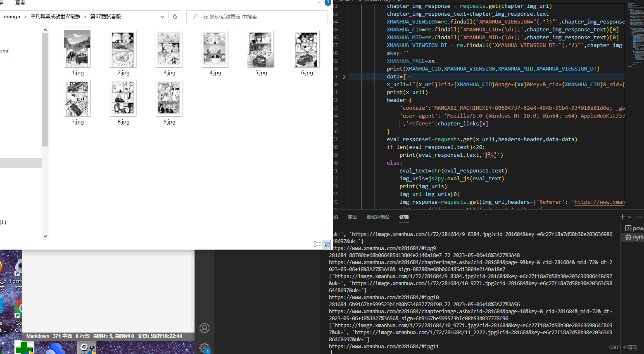Image resolution: width=644 pixels, height=354 pixels.
Task: Switch to the 输出 panel tab
Action: point(352,217)
